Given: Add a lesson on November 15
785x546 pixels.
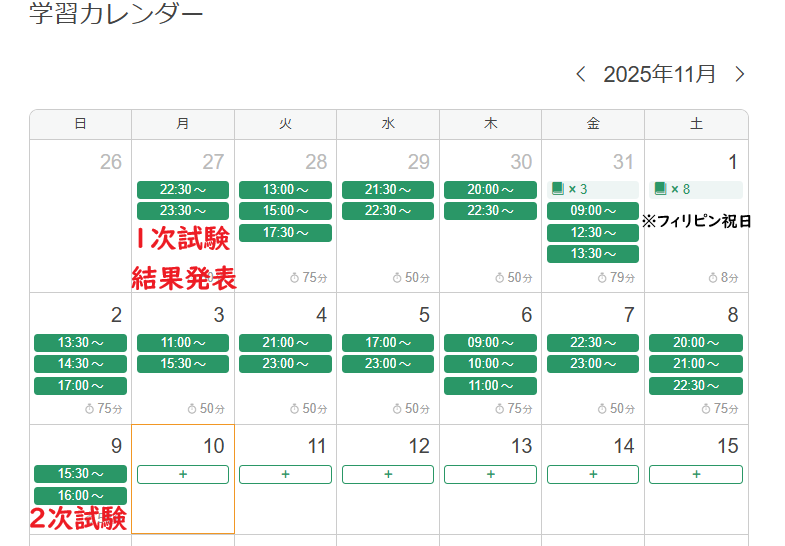Looking at the screenshot, I should click(x=696, y=474).
